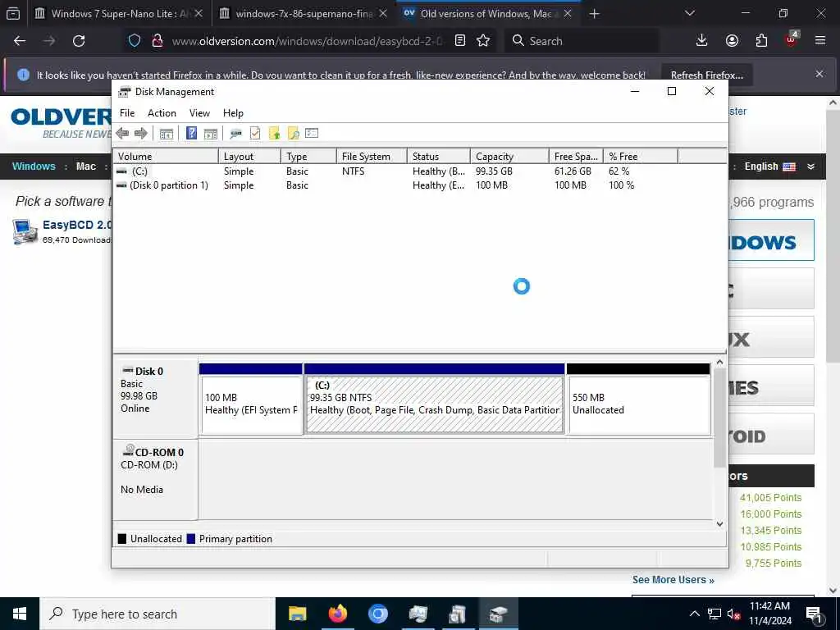The image size is (840, 630).
Task: Click the settings list toolbar icon
Action: [312, 134]
